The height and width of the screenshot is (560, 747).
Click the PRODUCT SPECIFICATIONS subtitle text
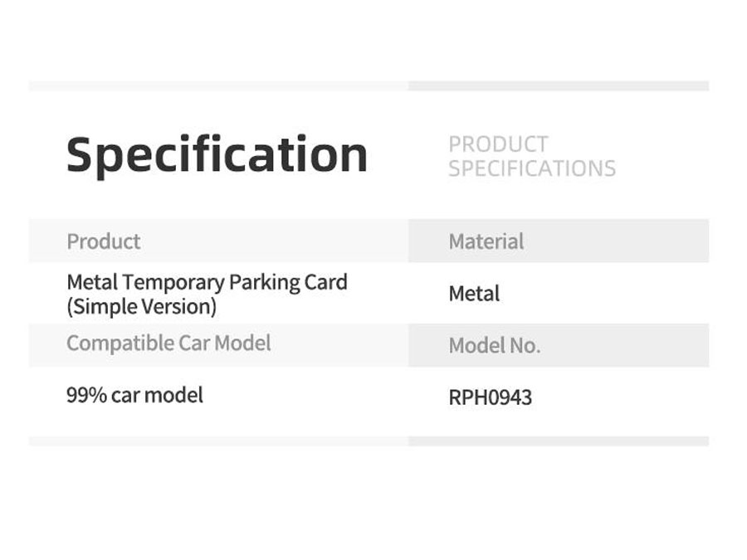[x=532, y=157]
